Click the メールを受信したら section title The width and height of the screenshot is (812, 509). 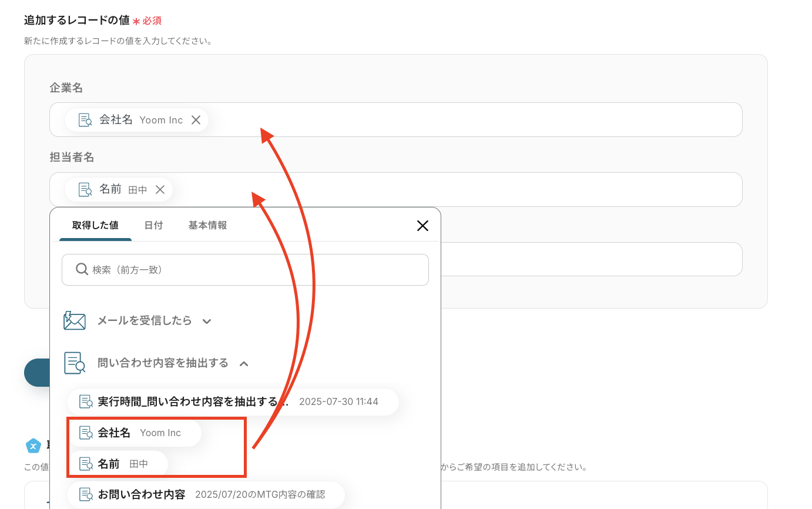(145, 321)
